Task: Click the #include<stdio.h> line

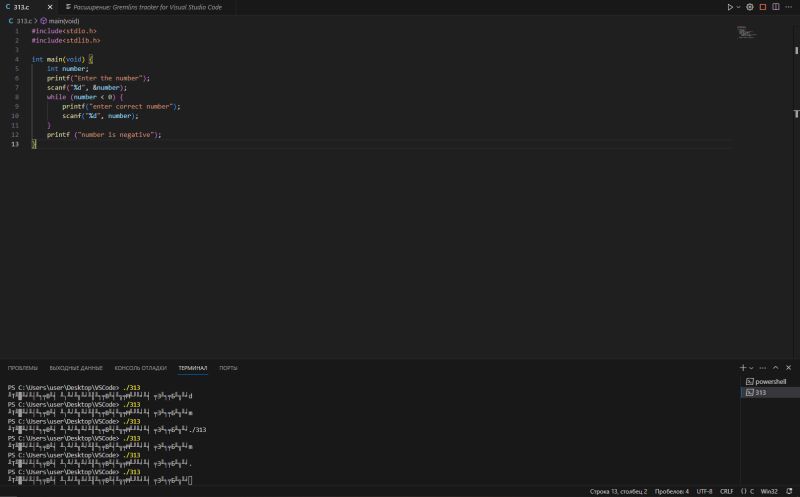Action: [64, 31]
